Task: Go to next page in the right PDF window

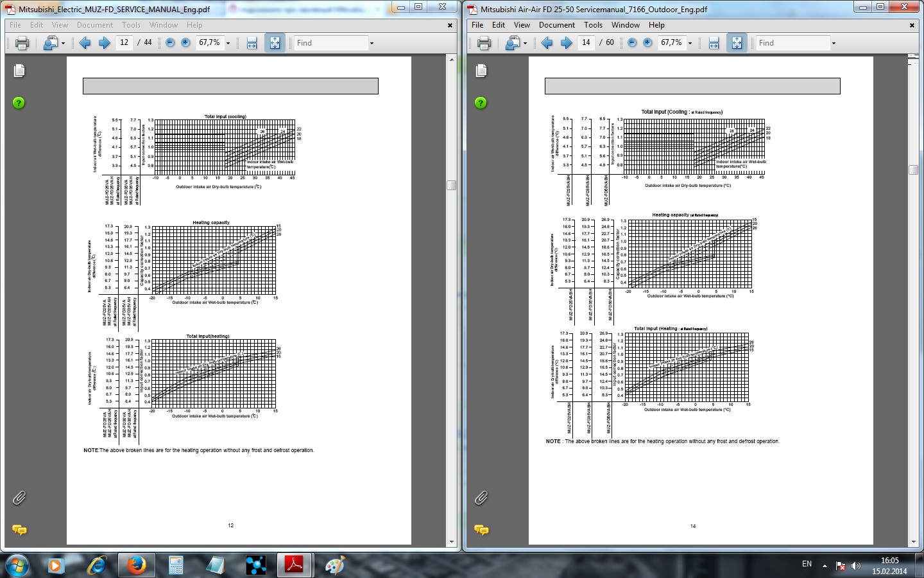Action: (566, 43)
